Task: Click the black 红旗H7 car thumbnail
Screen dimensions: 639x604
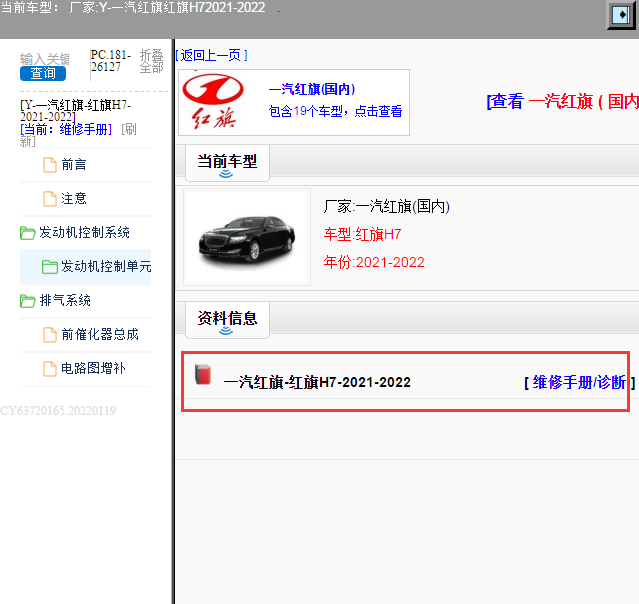Action: (x=247, y=237)
